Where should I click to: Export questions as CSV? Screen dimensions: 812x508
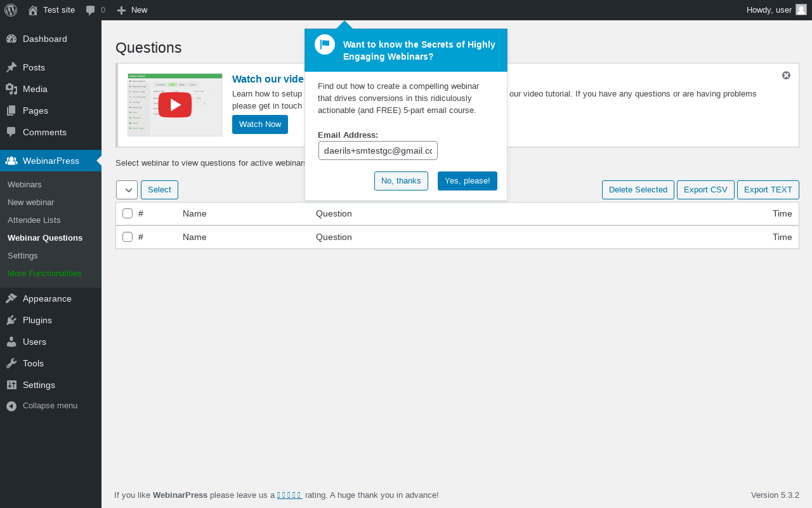click(x=705, y=190)
